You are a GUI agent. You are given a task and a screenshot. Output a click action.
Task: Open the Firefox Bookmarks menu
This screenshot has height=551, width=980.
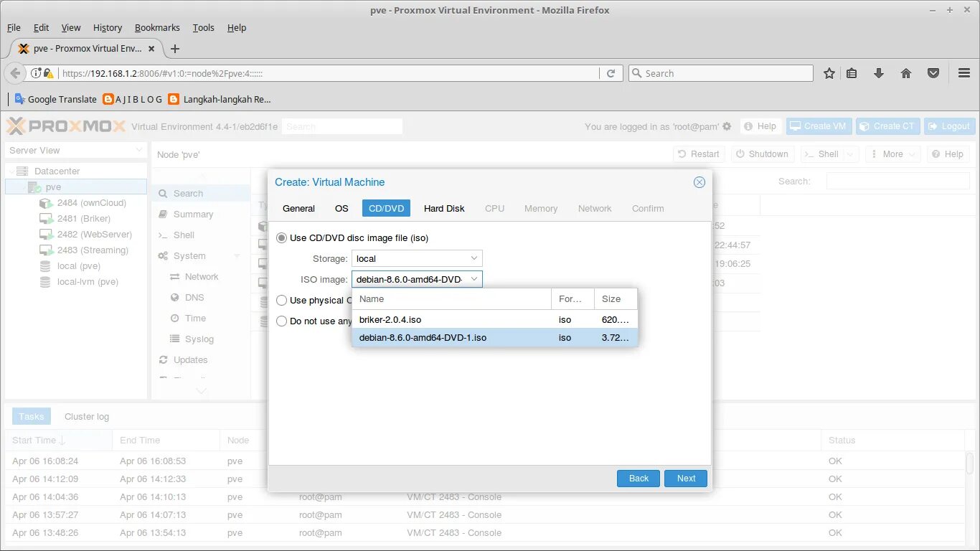point(157,28)
